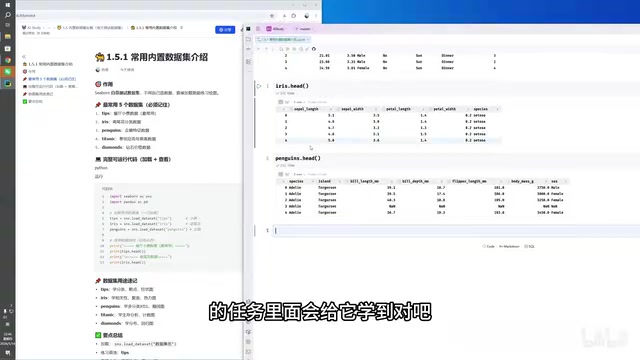Click 1.5 parent breadcrumb link
The width and height of the screenshot is (640, 360).
90,28
